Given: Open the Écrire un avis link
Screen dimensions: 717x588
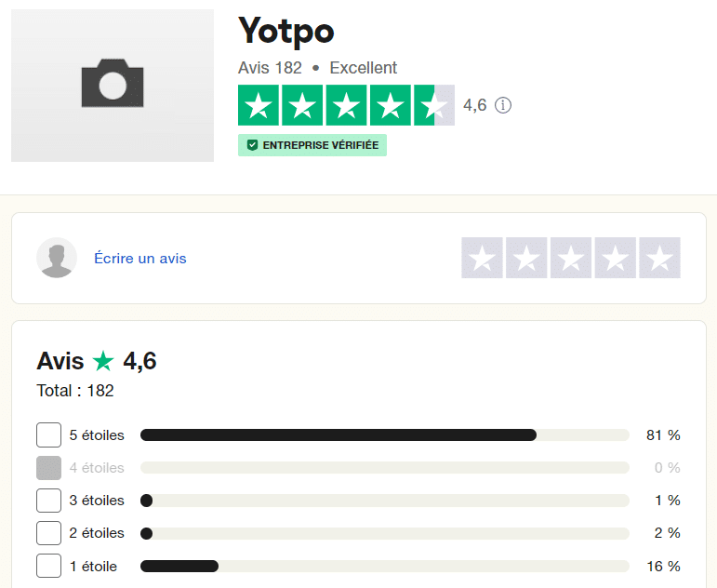Looking at the screenshot, I should (x=140, y=258).
